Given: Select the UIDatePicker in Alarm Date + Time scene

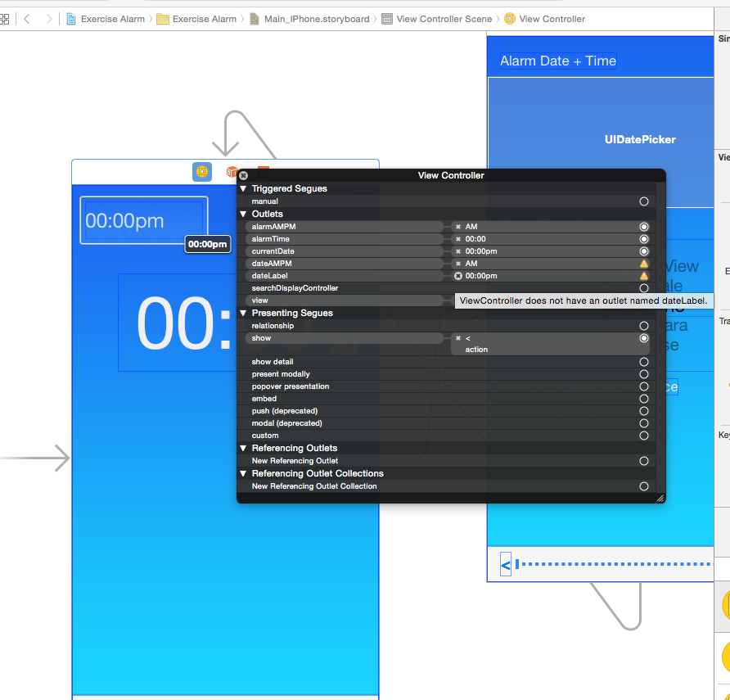Looking at the screenshot, I should [640, 140].
